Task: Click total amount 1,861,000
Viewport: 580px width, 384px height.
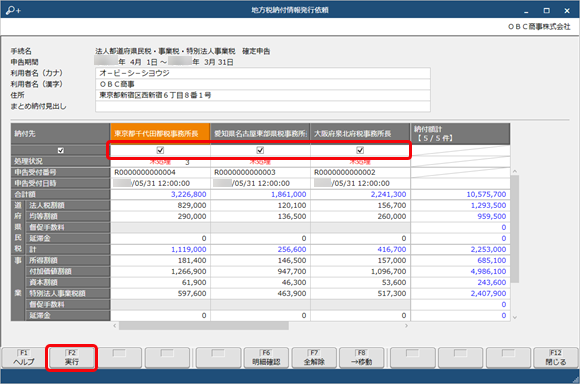Action: click(x=289, y=195)
